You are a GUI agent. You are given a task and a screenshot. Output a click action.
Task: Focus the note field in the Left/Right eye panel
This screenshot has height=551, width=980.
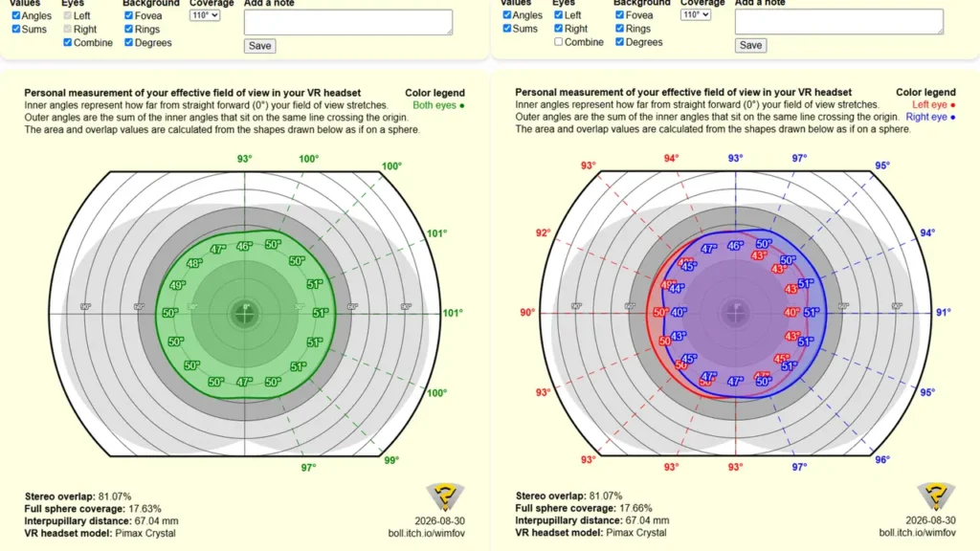coord(838,21)
